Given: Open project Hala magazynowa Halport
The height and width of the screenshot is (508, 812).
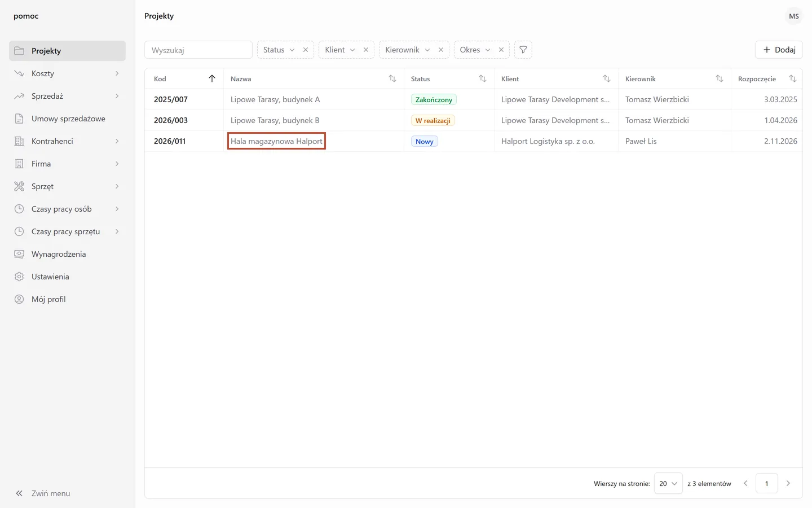Looking at the screenshot, I should [276, 141].
